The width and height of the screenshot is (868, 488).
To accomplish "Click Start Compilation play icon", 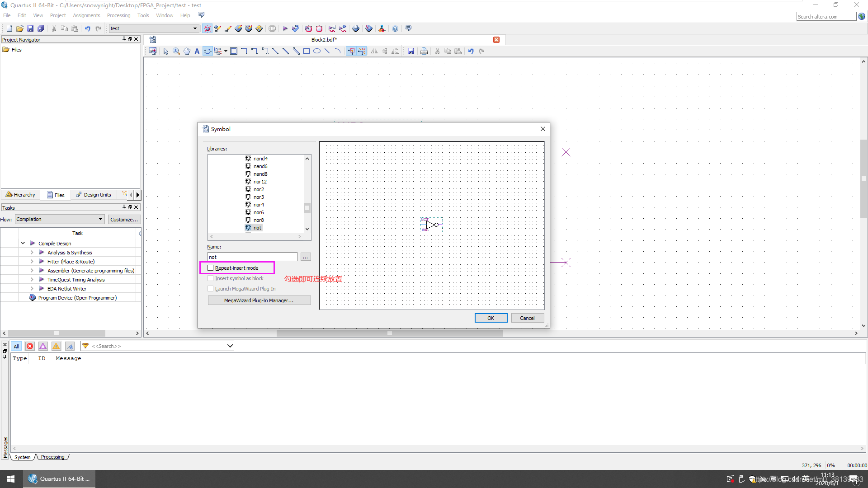I will (x=285, y=28).
